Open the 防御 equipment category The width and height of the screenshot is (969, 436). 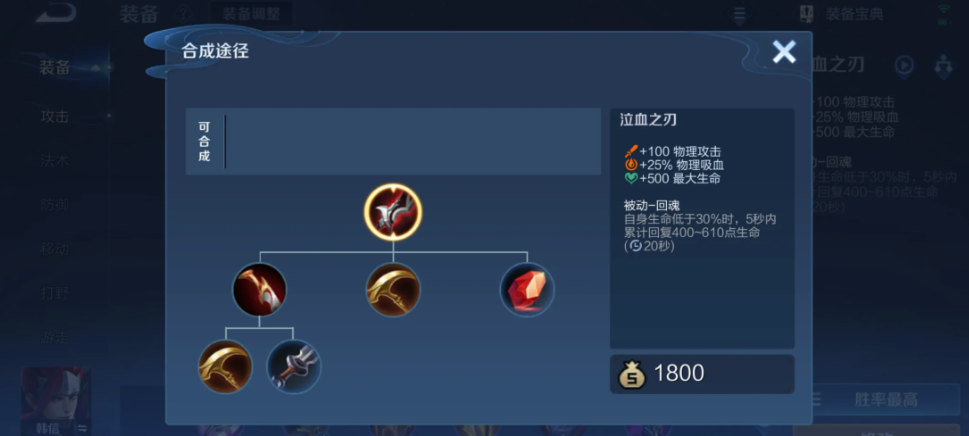[x=54, y=205]
